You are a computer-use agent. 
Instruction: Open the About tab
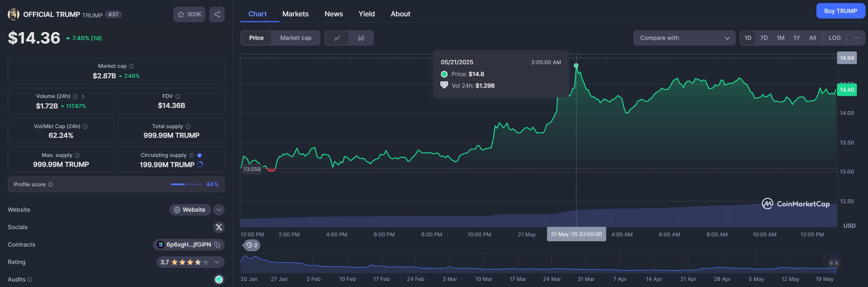pos(400,14)
